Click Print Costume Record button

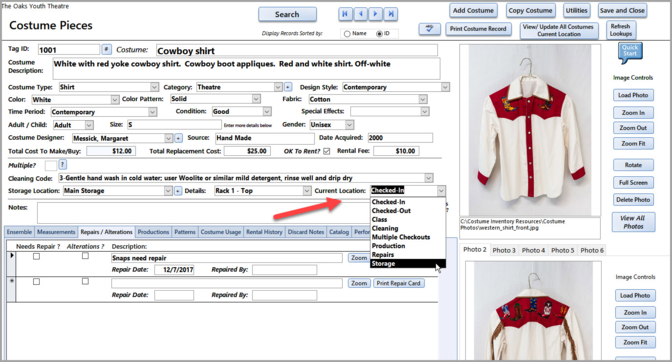click(x=478, y=29)
